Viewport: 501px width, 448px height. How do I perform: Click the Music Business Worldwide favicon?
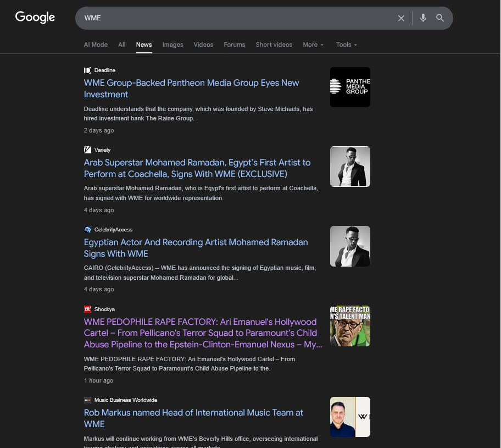click(87, 400)
